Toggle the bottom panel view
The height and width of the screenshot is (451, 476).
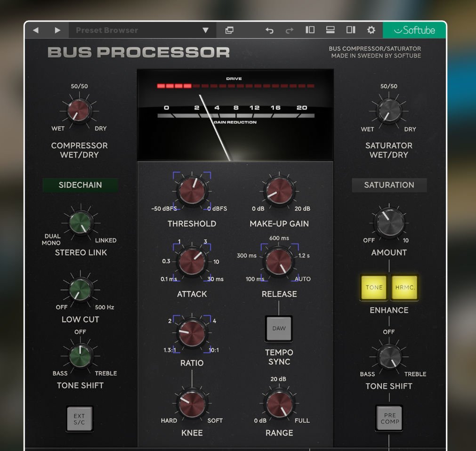(331, 30)
